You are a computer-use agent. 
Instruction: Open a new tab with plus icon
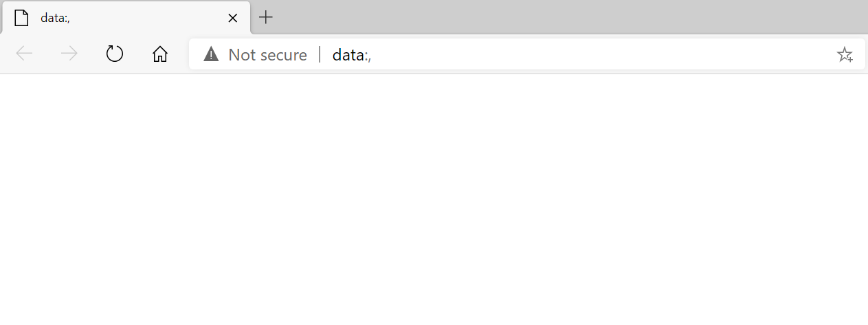pos(266,17)
